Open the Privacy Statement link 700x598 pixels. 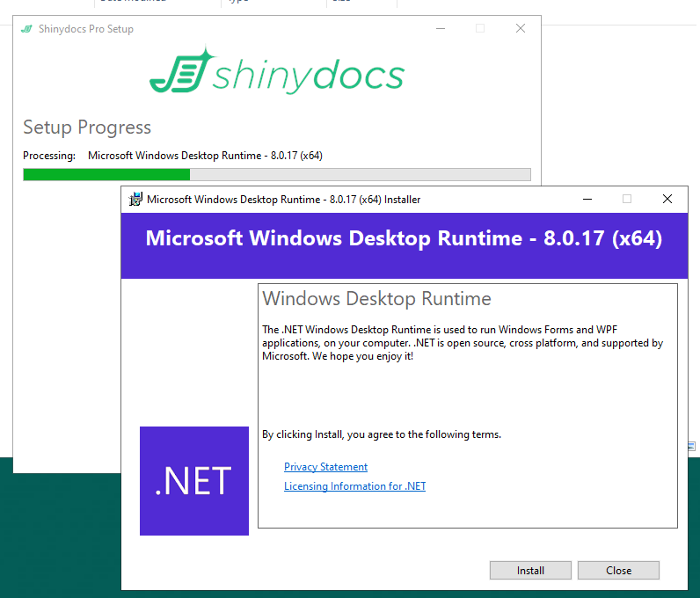[x=325, y=467]
